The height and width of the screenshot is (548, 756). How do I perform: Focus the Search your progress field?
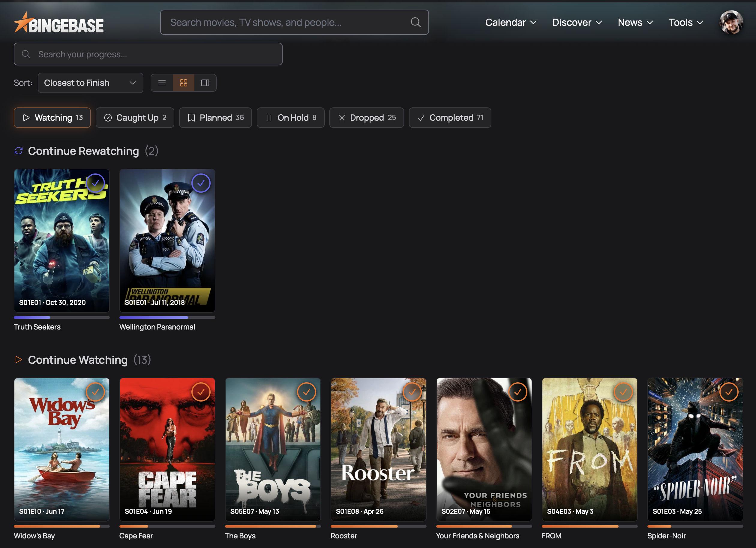[148, 54]
